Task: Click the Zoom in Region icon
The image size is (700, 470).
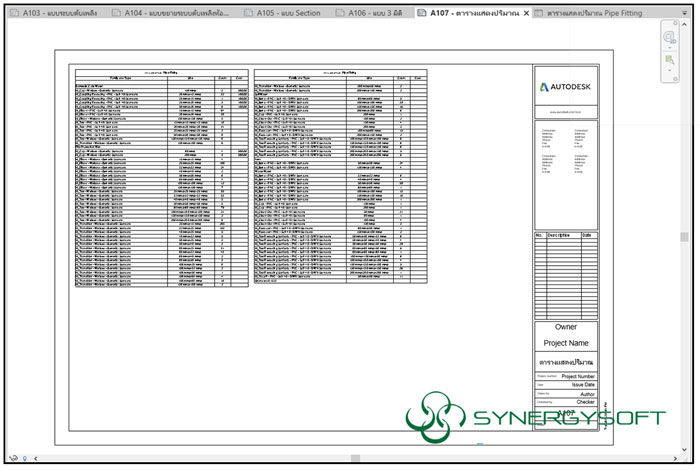Action: click(669, 61)
